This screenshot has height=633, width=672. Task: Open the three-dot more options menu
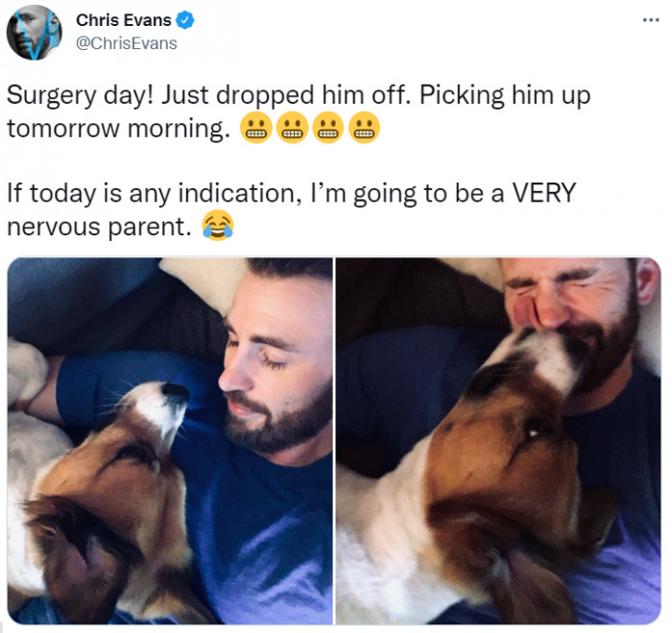651,20
